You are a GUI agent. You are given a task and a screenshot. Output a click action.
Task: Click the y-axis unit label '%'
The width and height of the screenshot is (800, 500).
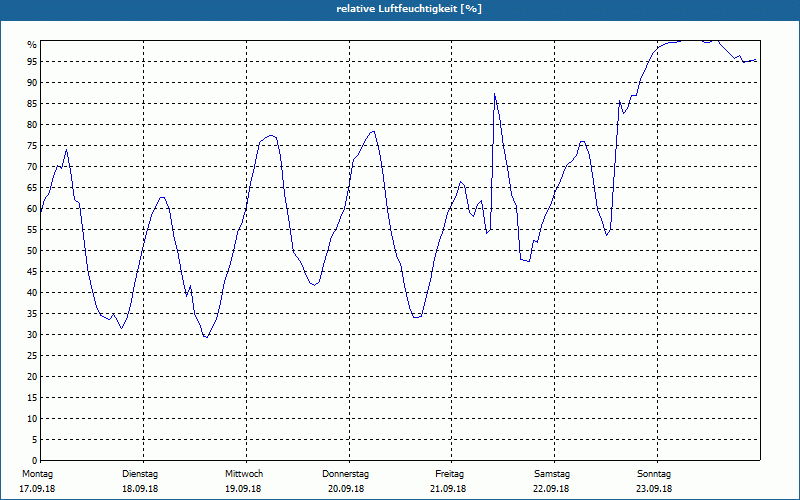point(32,45)
